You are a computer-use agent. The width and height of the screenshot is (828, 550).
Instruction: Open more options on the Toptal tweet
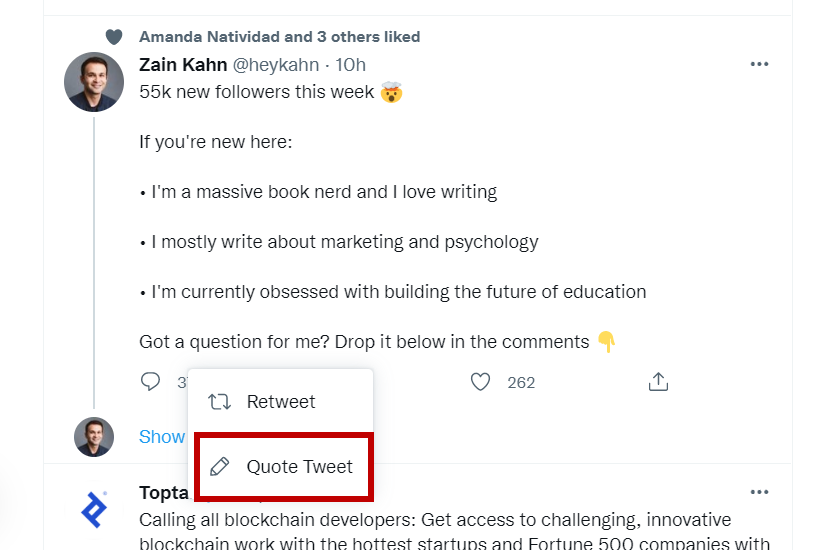click(759, 493)
